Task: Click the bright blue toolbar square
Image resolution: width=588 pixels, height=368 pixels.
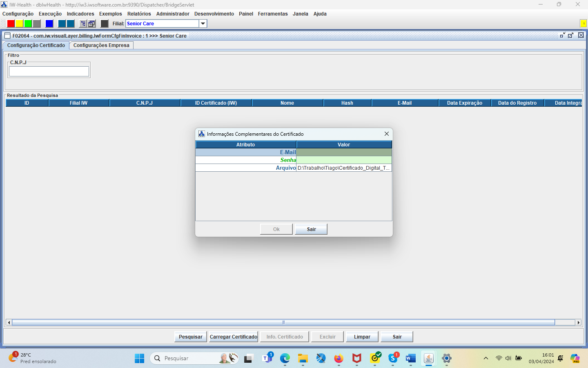Action: tap(49, 24)
